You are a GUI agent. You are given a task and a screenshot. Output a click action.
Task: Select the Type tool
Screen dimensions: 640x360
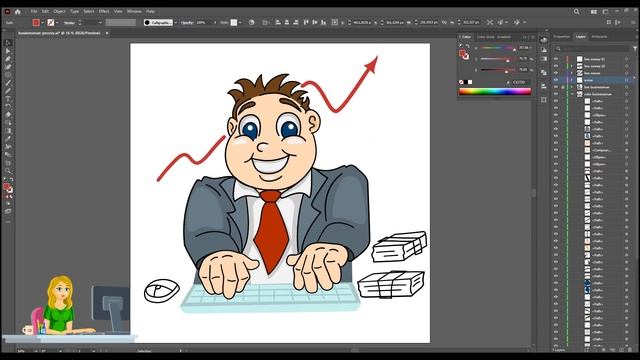point(8,99)
